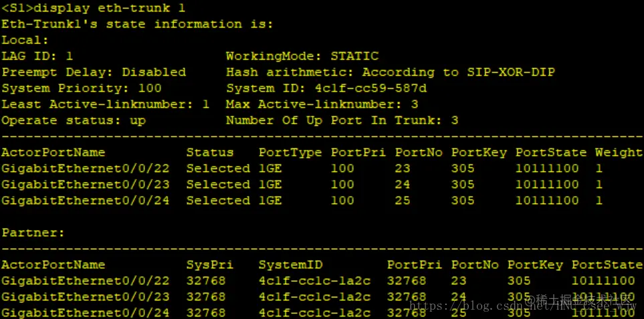
Task: Click the 'display eth-trunk 1' command line
Action: click(x=93, y=8)
